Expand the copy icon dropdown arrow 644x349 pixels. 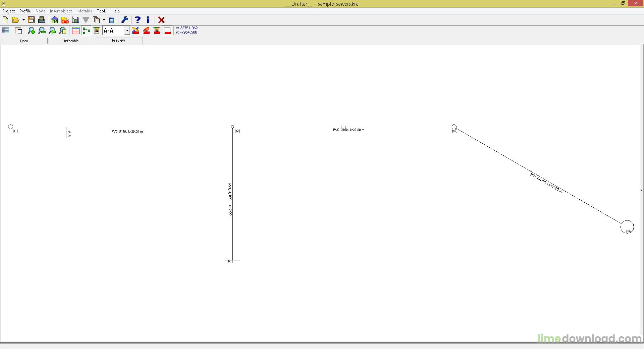click(x=104, y=20)
